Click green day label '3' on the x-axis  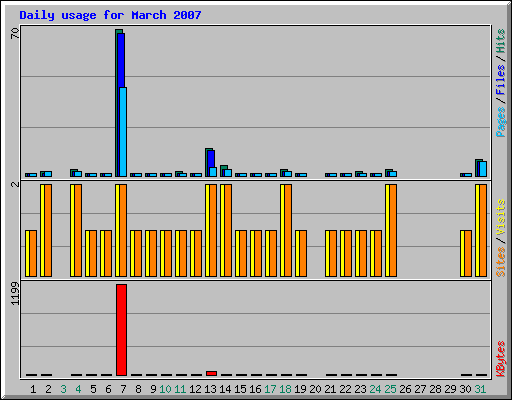click(x=63, y=389)
